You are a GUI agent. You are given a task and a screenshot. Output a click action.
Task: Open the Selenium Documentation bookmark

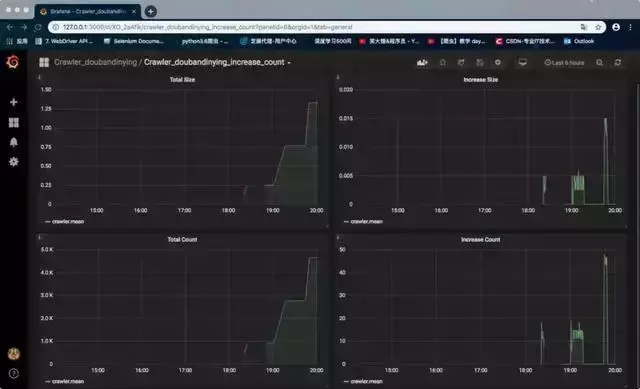[x=134, y=41]
